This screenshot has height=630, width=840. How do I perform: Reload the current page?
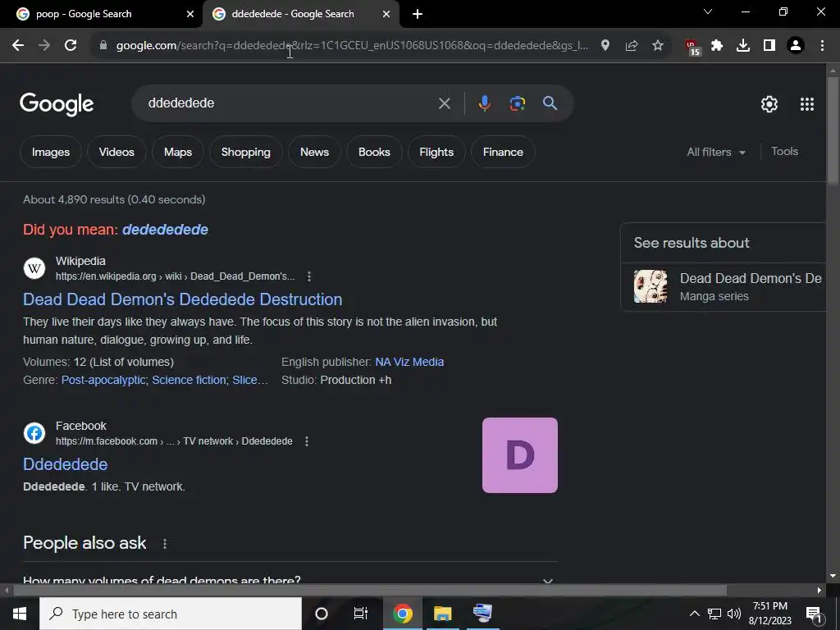[71, 46]
